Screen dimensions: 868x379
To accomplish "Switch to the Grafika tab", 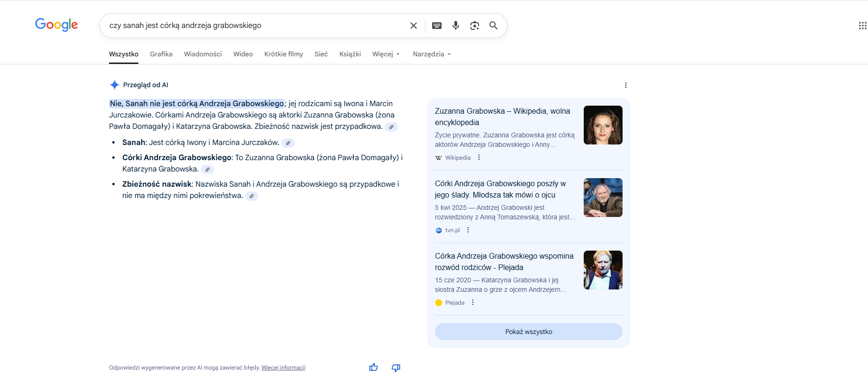I will coord(161,54).
